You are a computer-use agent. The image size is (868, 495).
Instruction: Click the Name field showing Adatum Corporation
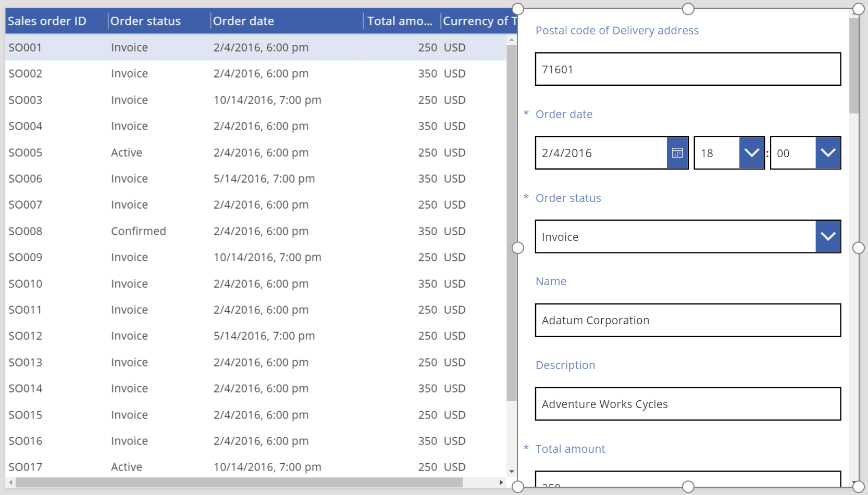688,320
